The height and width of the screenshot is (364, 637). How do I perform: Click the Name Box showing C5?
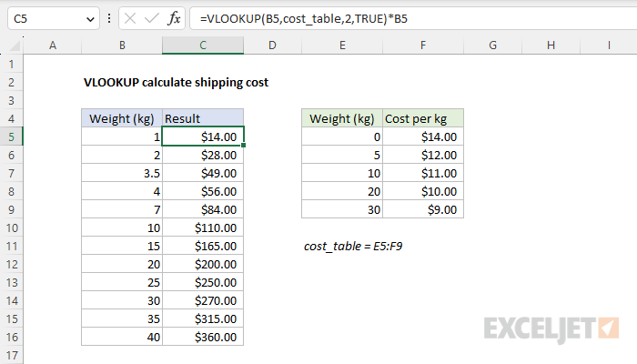53,18
